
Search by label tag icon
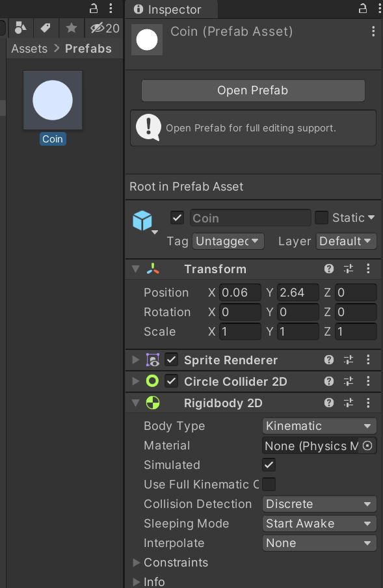pos(46,28)
